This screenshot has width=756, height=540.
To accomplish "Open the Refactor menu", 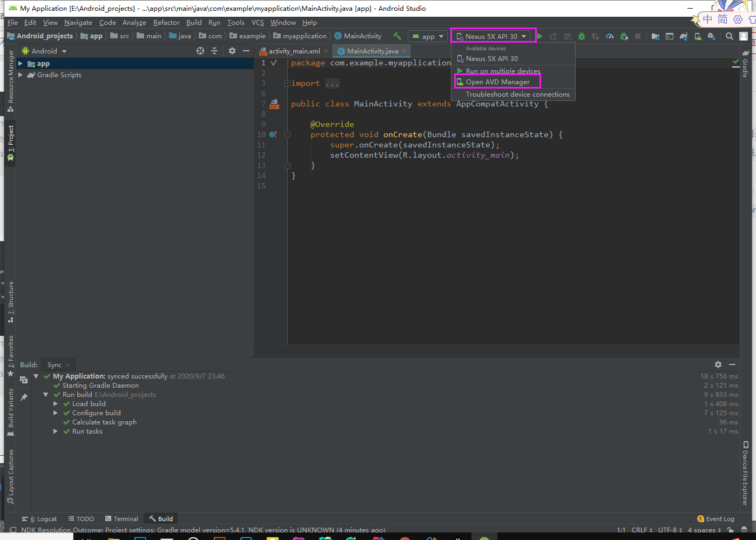I will [x=166, y=23].
